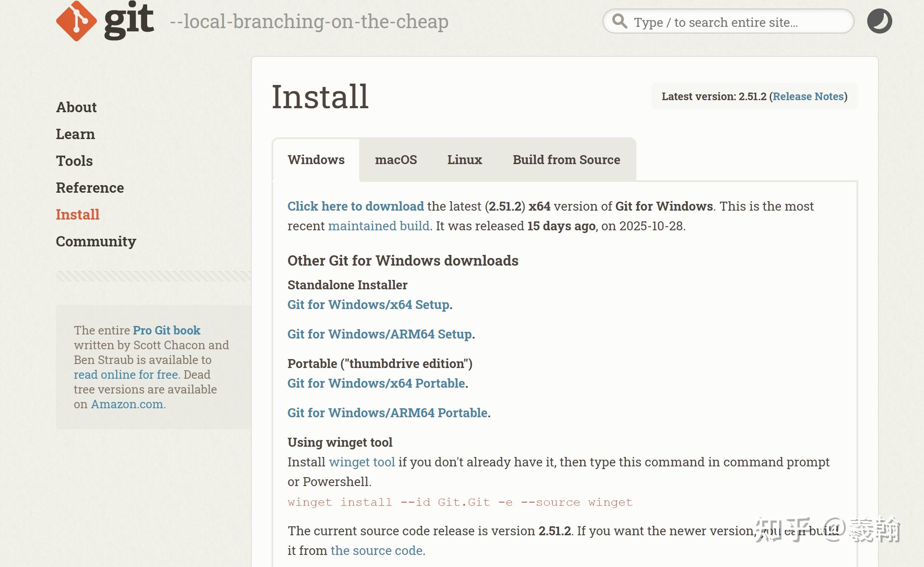Switch to the Linux tab
Viewport: 924px width, 567px height.
464,160
